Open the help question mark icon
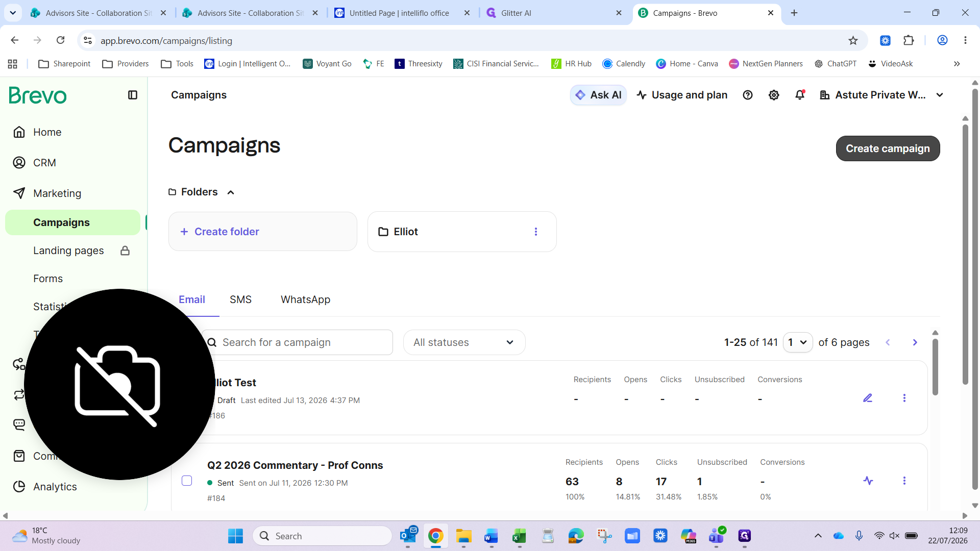Screen dimensions: 980x551 (748, 95)
